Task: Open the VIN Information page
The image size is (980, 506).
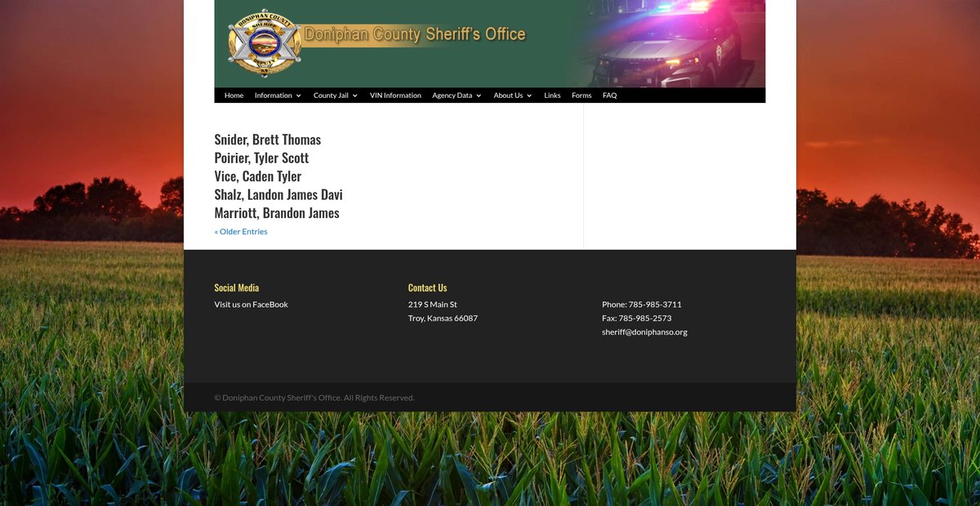Action: 395,95
